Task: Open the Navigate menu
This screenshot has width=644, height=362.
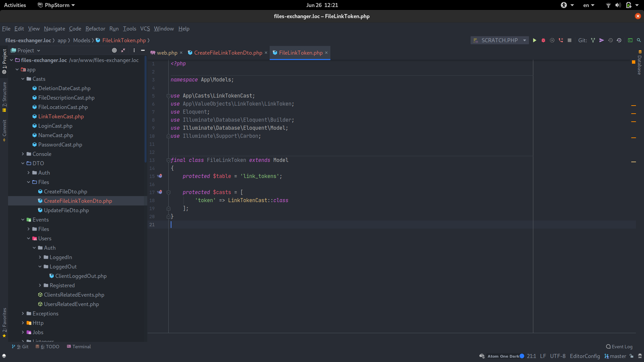Action: click(54, 28)
